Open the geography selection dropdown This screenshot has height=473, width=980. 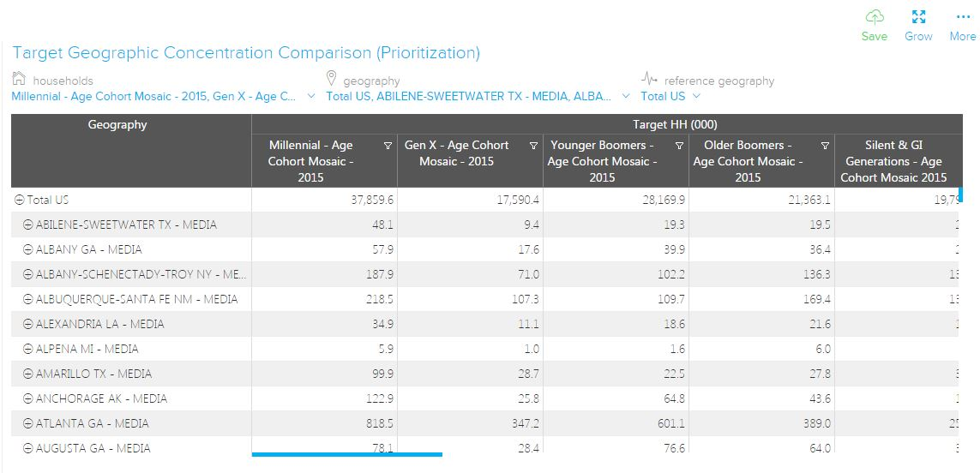[625, 96]
